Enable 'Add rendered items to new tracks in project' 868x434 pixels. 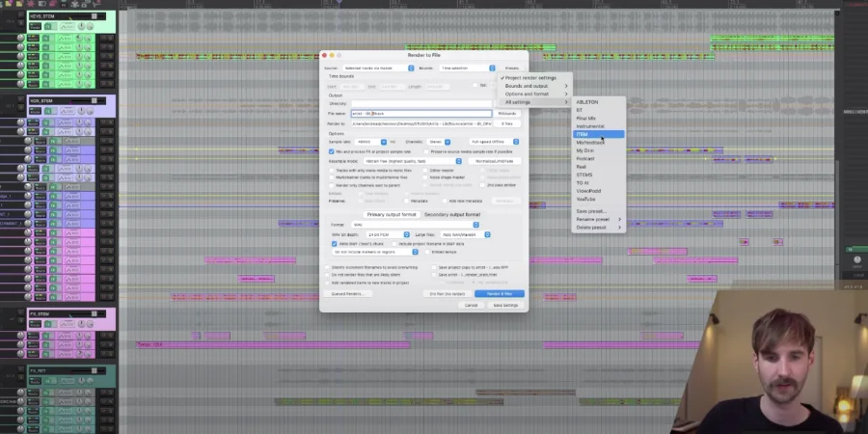[327, 283]
